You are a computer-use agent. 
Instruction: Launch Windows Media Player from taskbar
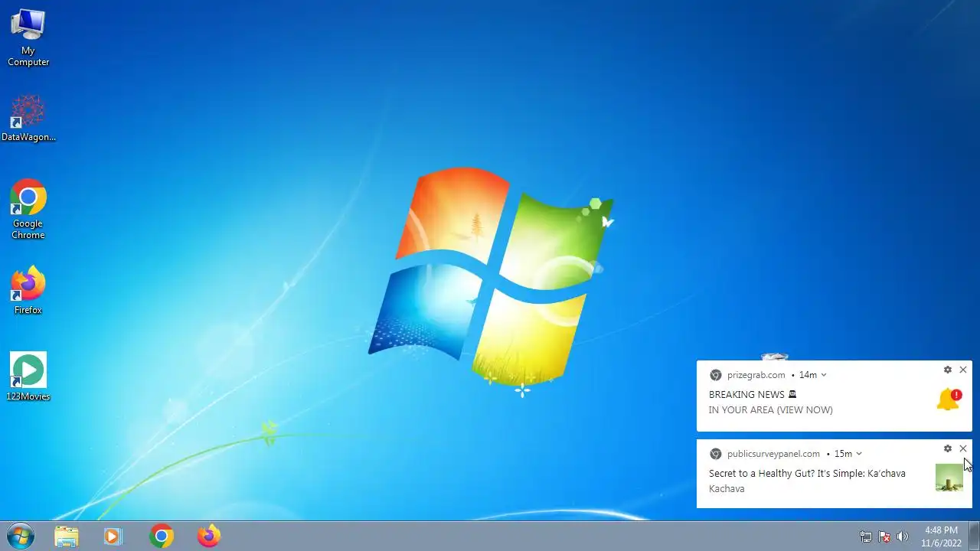pos(113,536)
